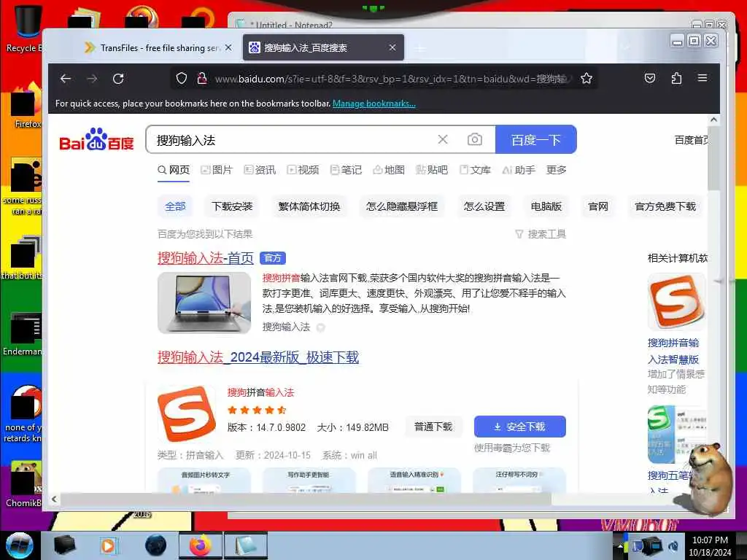Choose the 下载安装 filter chip
747x560 pixels.
click(232, 206)
